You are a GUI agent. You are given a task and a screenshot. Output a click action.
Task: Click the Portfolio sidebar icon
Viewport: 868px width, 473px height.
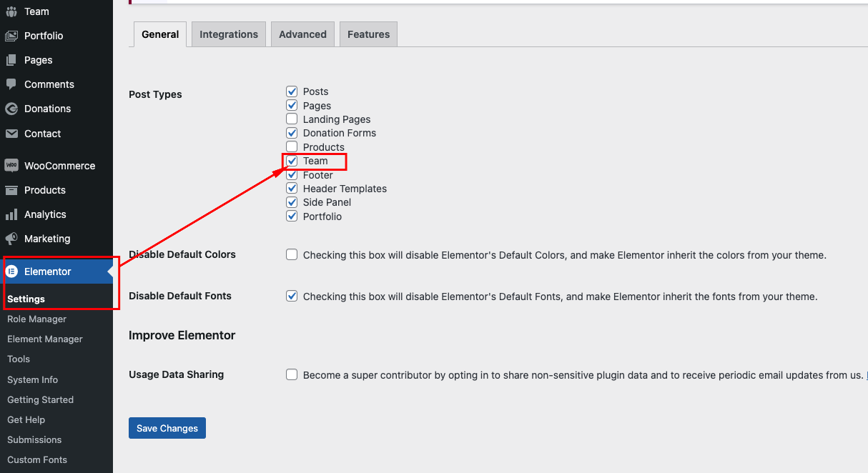click(11, 36)
